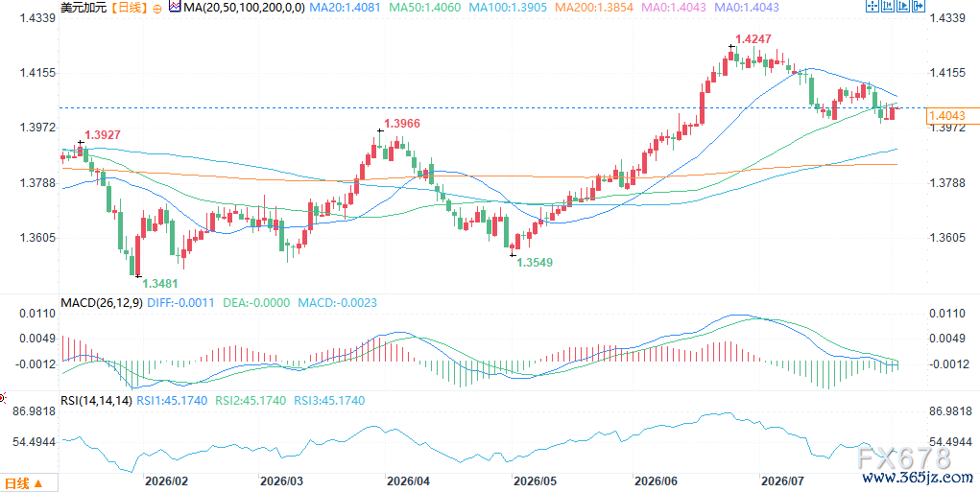Click the RSI3:45.1740 value
This screenshot has width=980, height=492.
(329, 400)
